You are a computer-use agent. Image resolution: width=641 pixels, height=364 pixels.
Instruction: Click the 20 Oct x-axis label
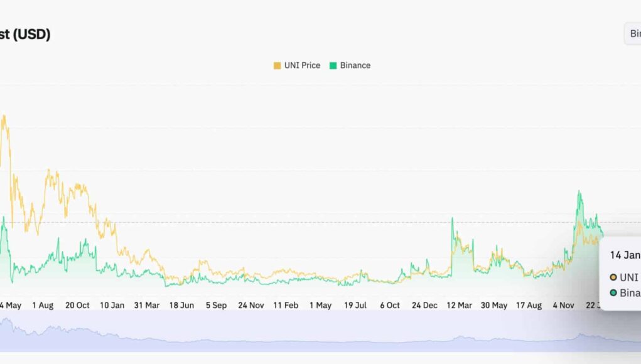78,306
